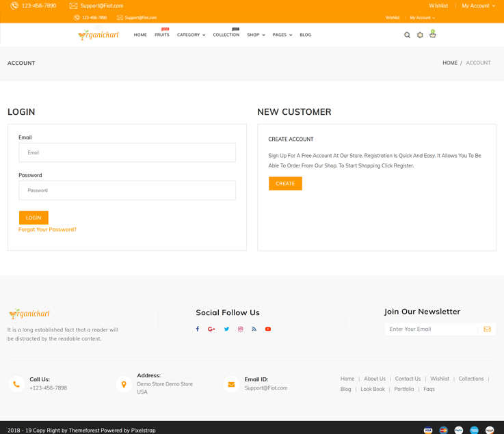Image resolution: width=504 pixels, height=434 pixels.
Task: Visit the Facebook social icon
Action: coord(198,329)
